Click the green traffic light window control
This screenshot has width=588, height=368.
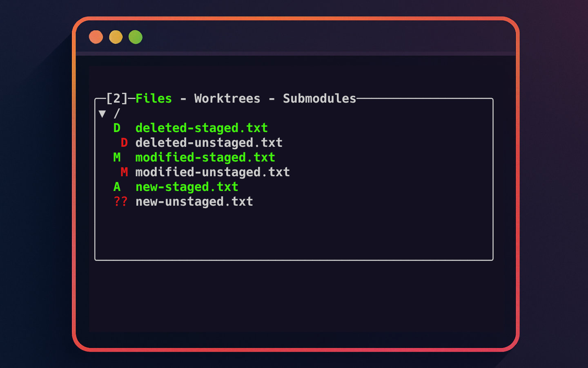click(135, 37)
